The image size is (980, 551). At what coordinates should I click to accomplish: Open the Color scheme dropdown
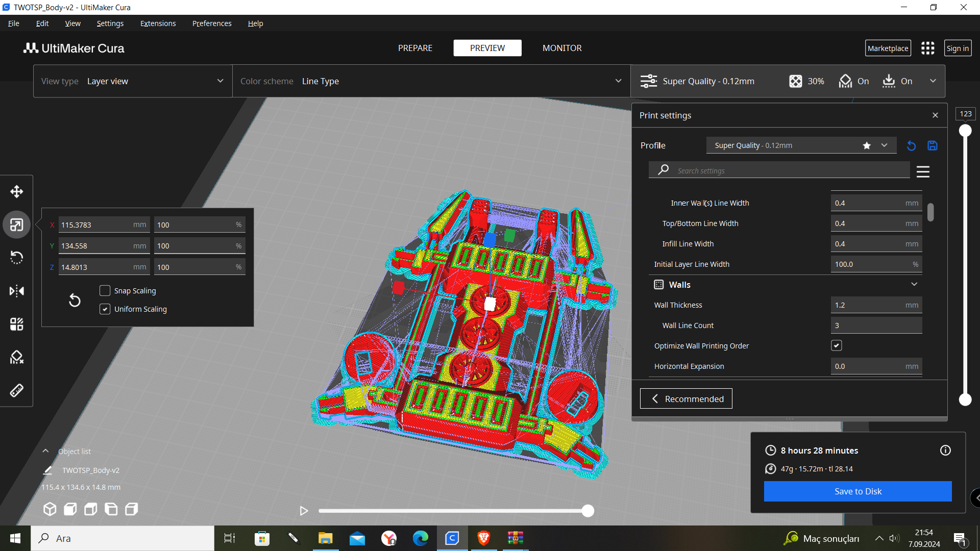pyautogui.click(x=431, y=81)
